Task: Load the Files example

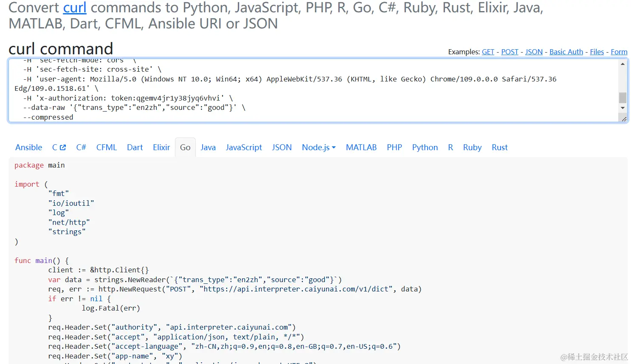Action: [597, 52]
